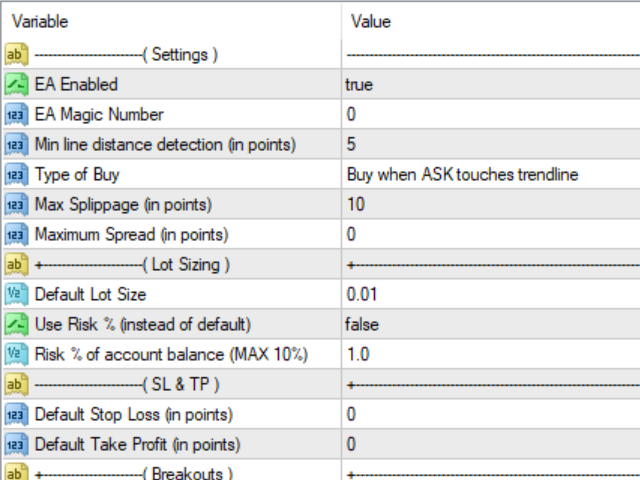The height and width of the screenshot is (480, 640).
Task: Click the icon beside Max Splippage
Action: point(16,205)
